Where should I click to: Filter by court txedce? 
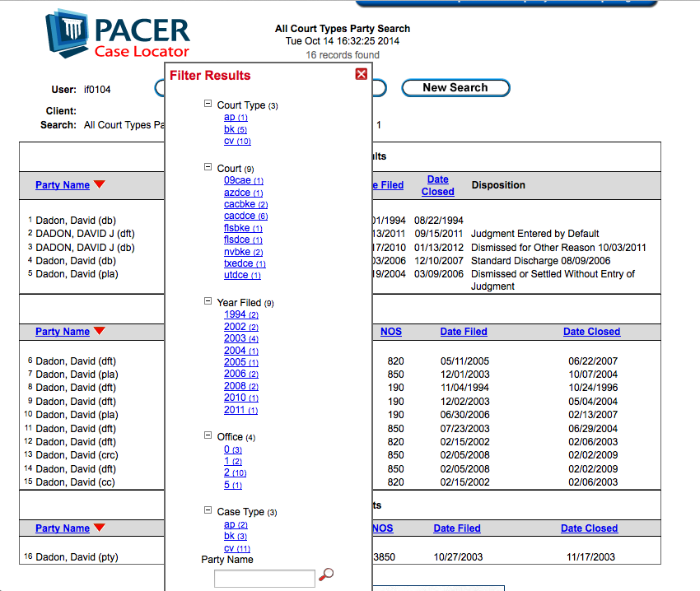point(245,263)
